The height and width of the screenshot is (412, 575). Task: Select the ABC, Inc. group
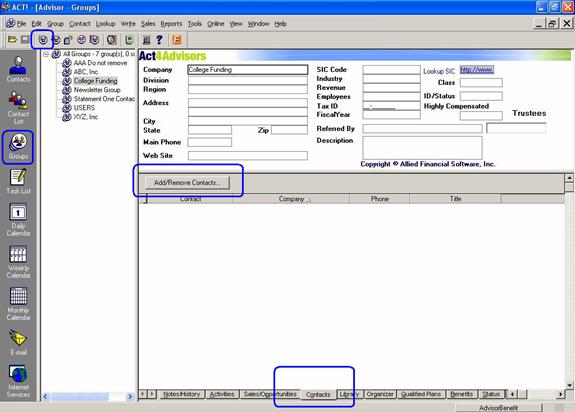coord(86,72)
